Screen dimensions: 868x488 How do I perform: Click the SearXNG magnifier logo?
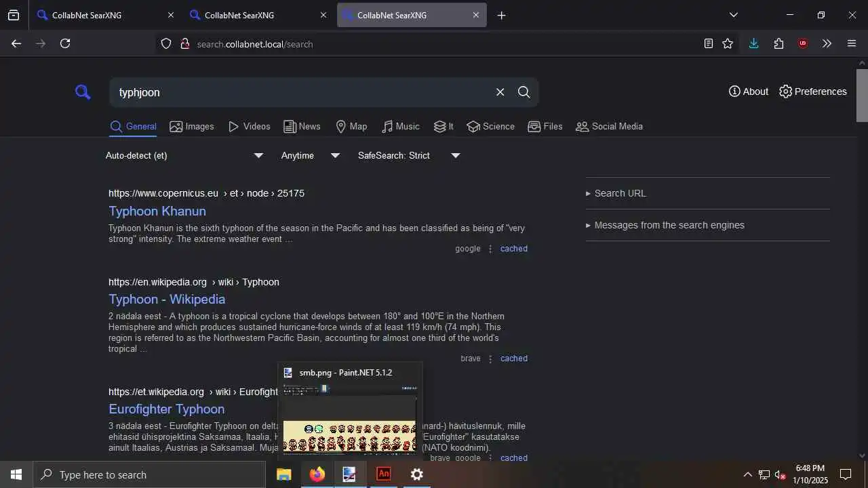click(83, 92)
